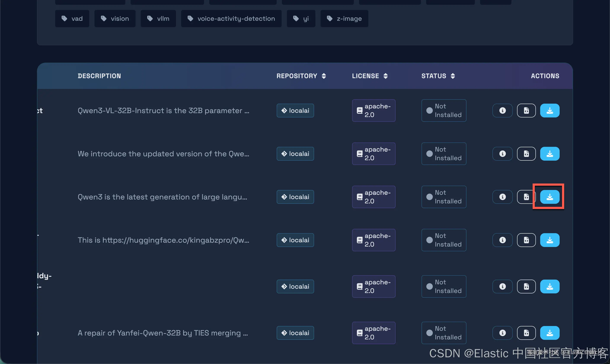Click the vad tag filter
This screenshot has width=610, height=364.
coord(72,19)
